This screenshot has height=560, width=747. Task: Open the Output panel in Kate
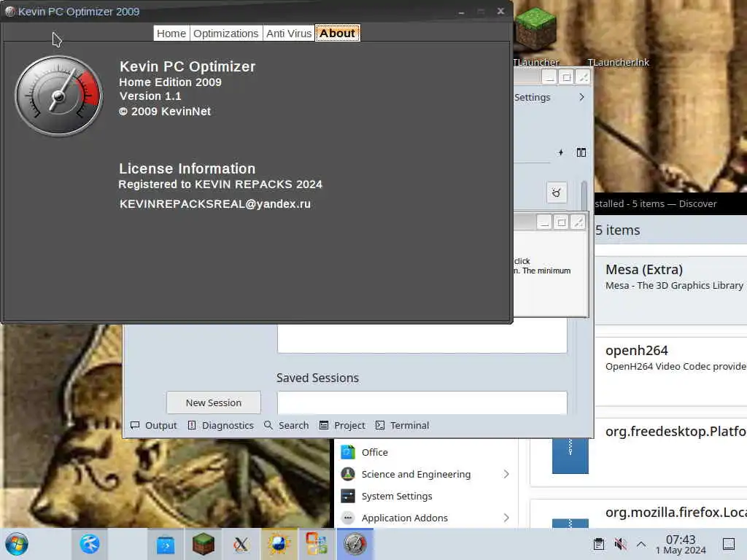pyautogui.click(x=153, y=425)
